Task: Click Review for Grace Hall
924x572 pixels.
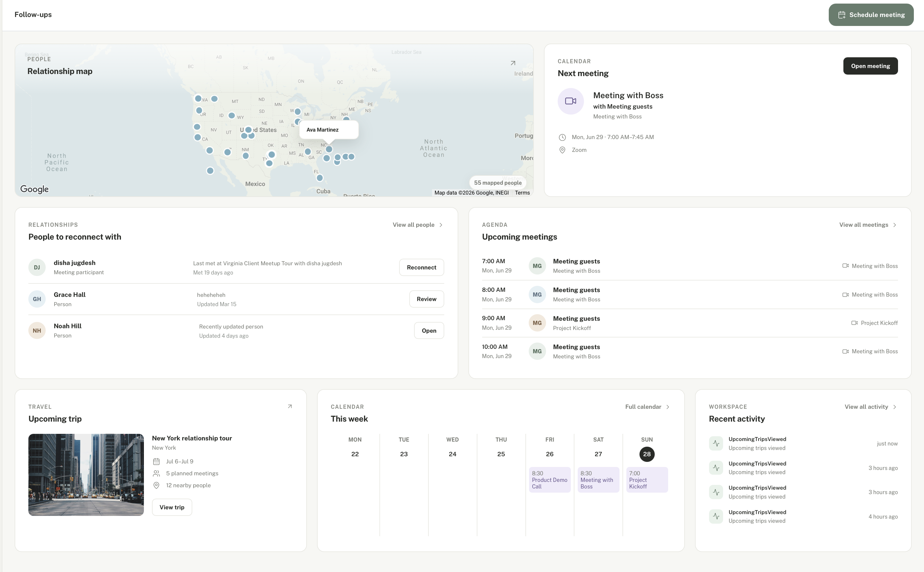Action: click(427, 299)
